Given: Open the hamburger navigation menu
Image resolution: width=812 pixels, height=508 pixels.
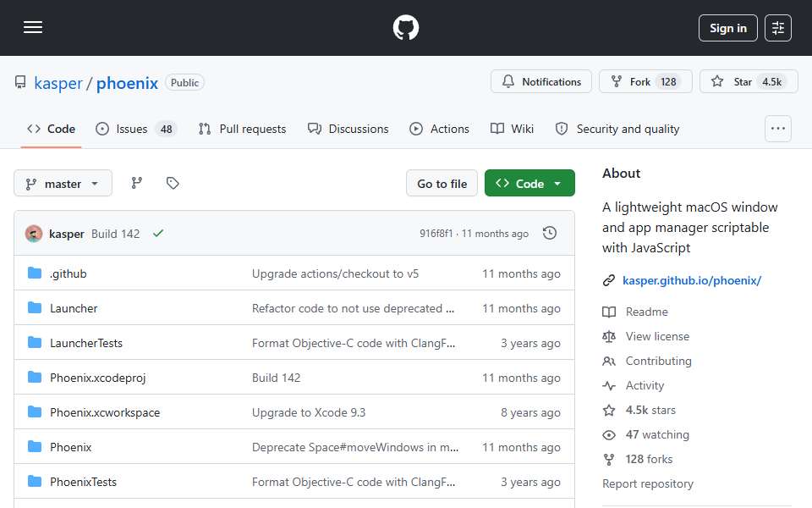Looking at the screenshot, I should (33, 27).
